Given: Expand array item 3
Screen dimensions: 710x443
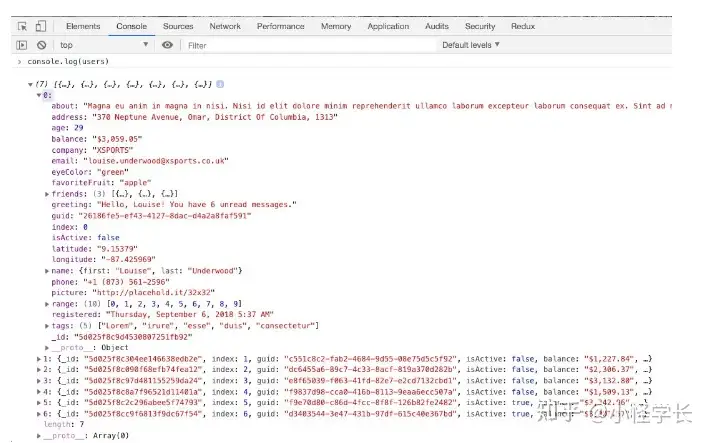Looking at the screenshot, I should pos(39,381).
